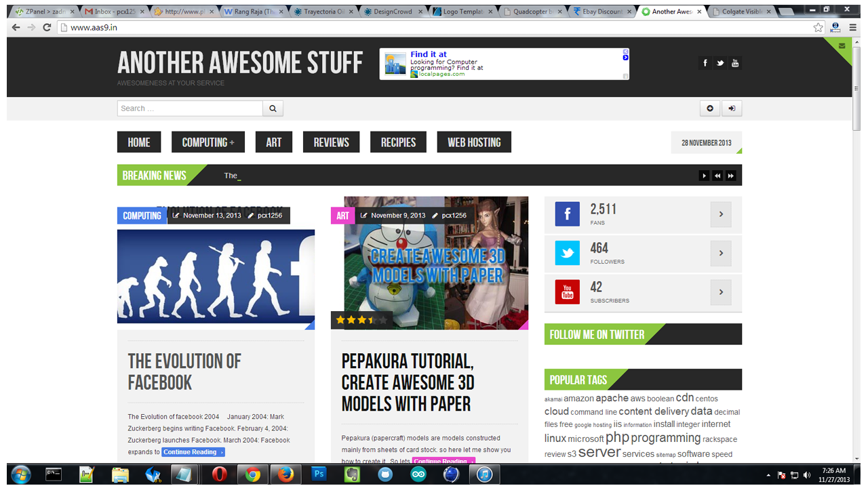Click Continue Reading on Facebook article
This screenshot has width=868, height=488.
pos(193,452)
